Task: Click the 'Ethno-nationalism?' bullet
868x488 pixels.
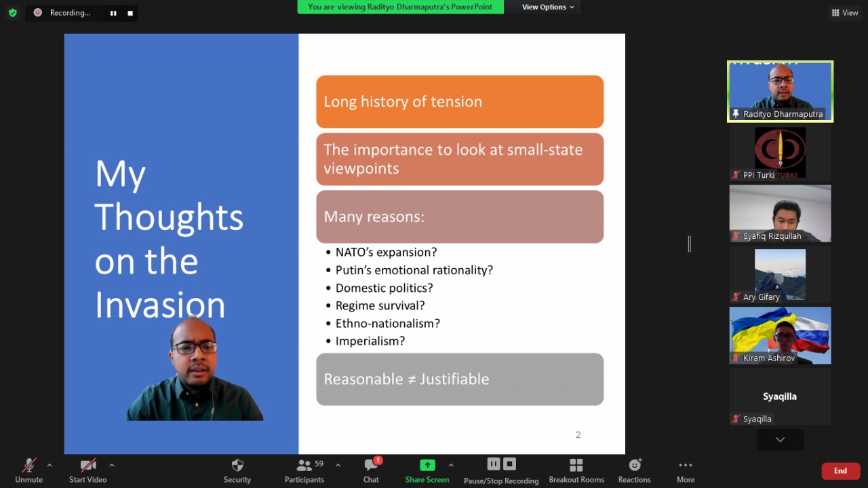Action: click(387, 323)
